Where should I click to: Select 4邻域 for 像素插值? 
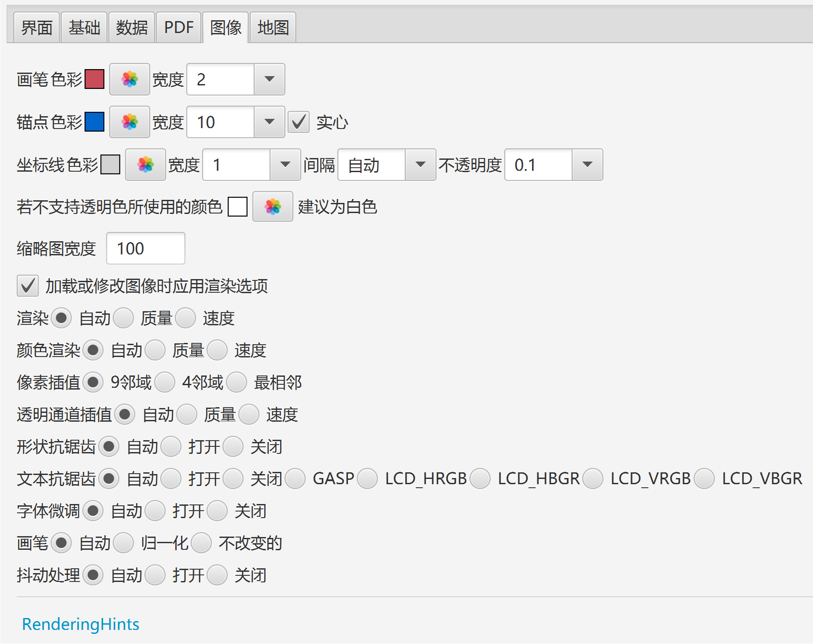point(165,382)
